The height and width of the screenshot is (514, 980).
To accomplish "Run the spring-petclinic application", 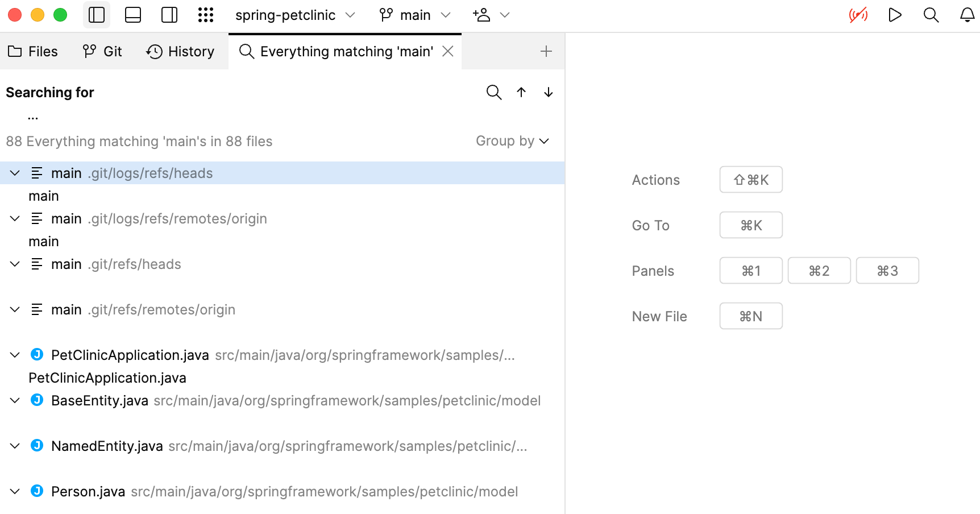I will [x=894, y=15].
